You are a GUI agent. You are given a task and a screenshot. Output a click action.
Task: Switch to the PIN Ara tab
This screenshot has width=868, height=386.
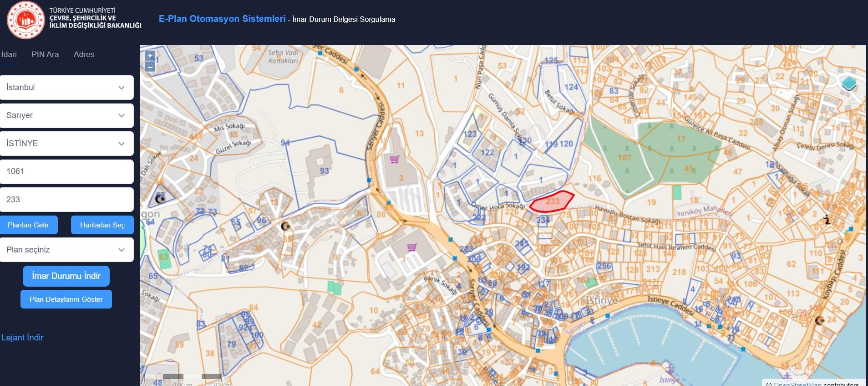tap(45, 54)
